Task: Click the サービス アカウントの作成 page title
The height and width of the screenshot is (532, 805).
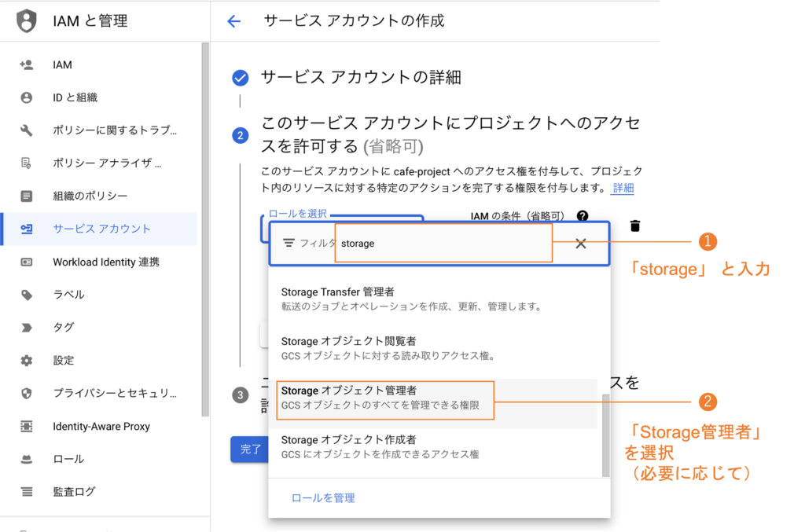Action: tap(355, 21)
